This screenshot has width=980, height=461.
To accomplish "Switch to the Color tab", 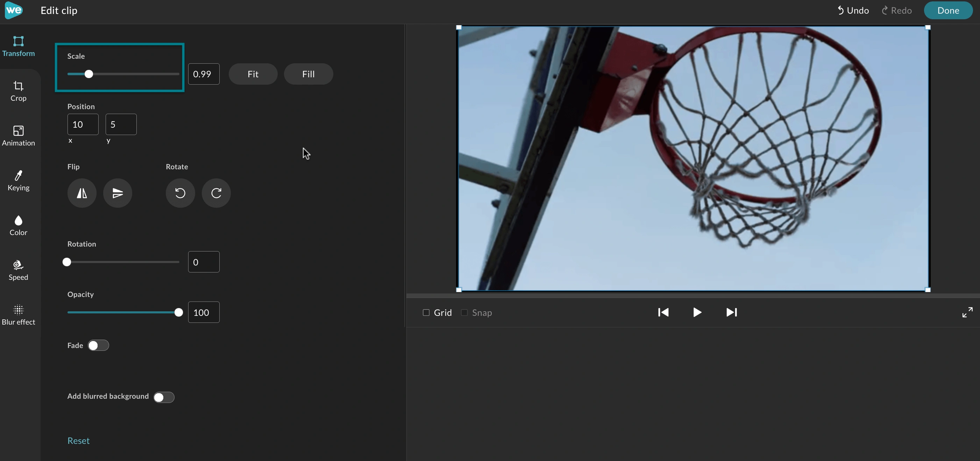I will coord(18,226).
